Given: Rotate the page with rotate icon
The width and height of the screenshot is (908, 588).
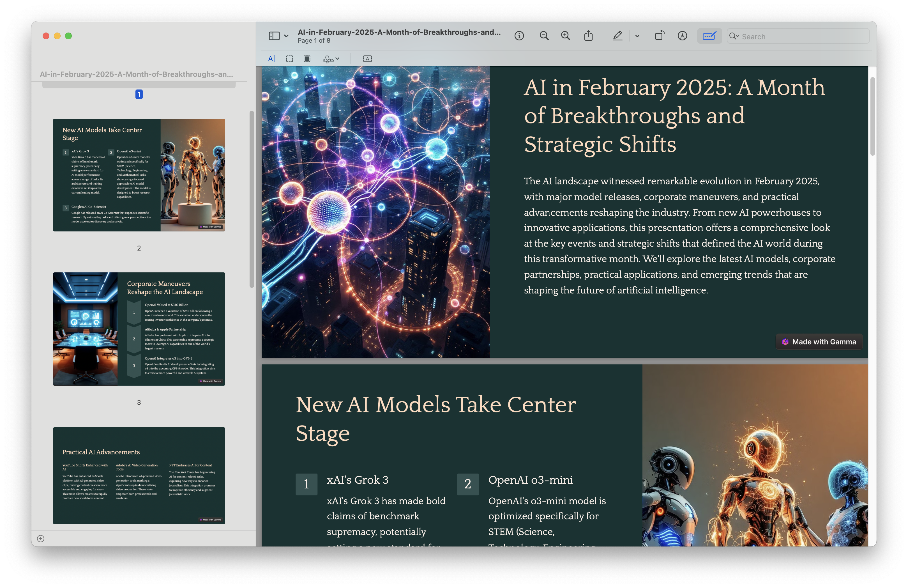Looking at the screenshot, I should click(x=659, y=36).
